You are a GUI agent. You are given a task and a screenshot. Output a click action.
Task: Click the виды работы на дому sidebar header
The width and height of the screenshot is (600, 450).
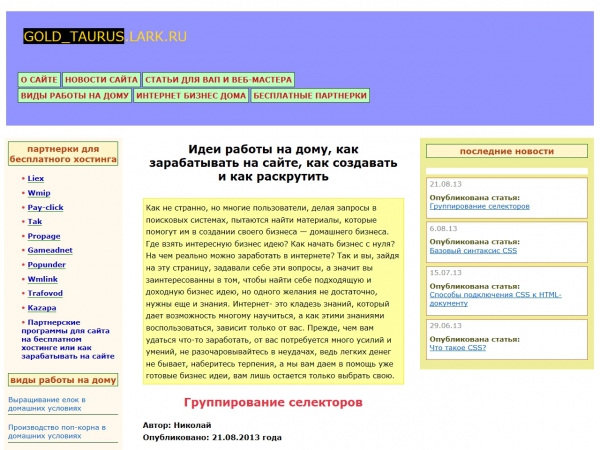pos(63,380)
